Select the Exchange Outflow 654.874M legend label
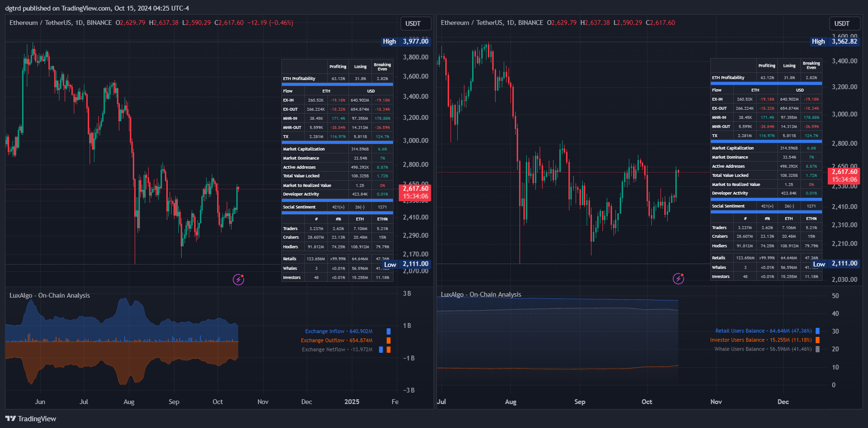The image size is (868, 428). (x=336, y=340)
